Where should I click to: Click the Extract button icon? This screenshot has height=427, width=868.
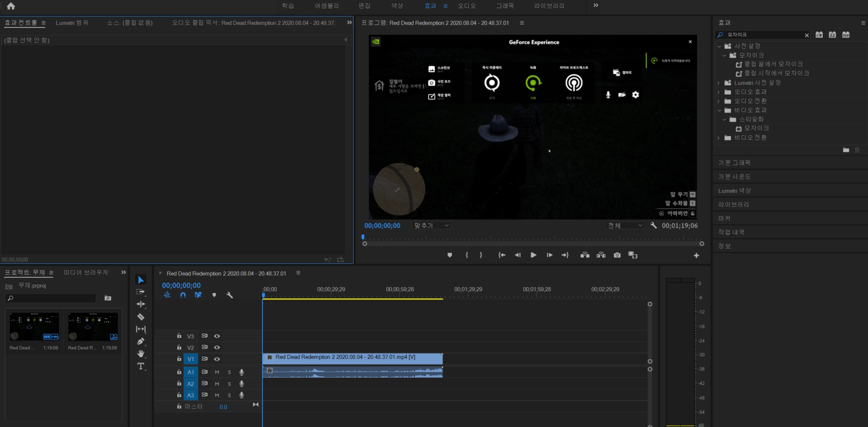[x=601, y=255]
